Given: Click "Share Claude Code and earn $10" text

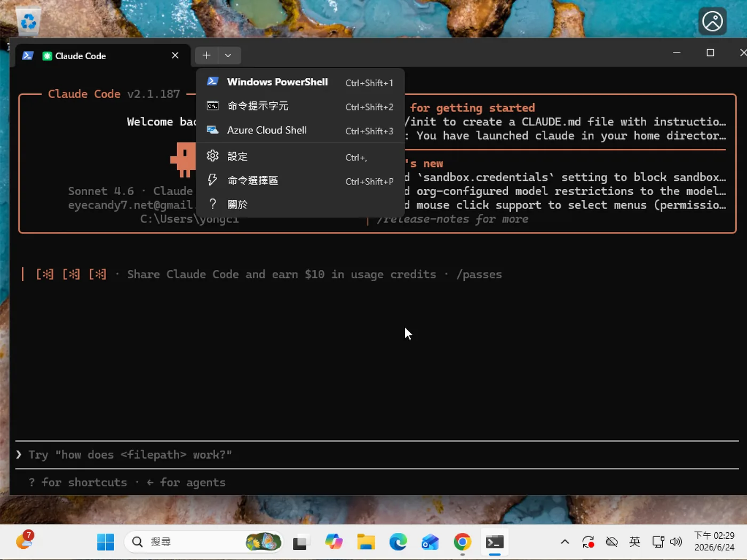Looking at the screenshot, I should click(226, 275).
